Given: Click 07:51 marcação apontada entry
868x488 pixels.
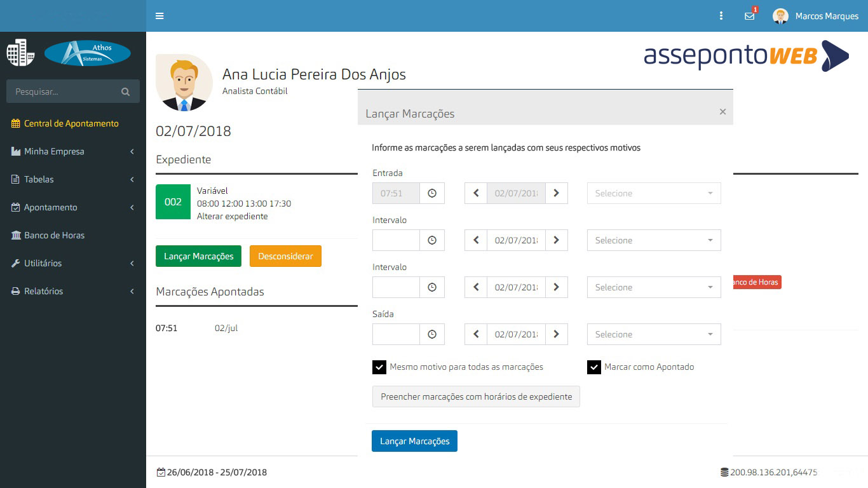Looking at the screenshot, I should [x=166, y=329].
